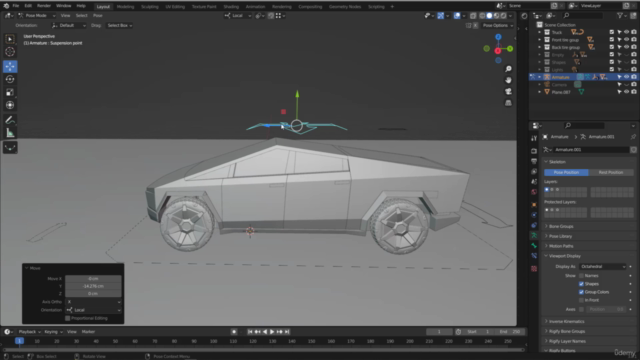Choose the Measure tool
Screen dimensions: 640x360
tap(10, 133)
